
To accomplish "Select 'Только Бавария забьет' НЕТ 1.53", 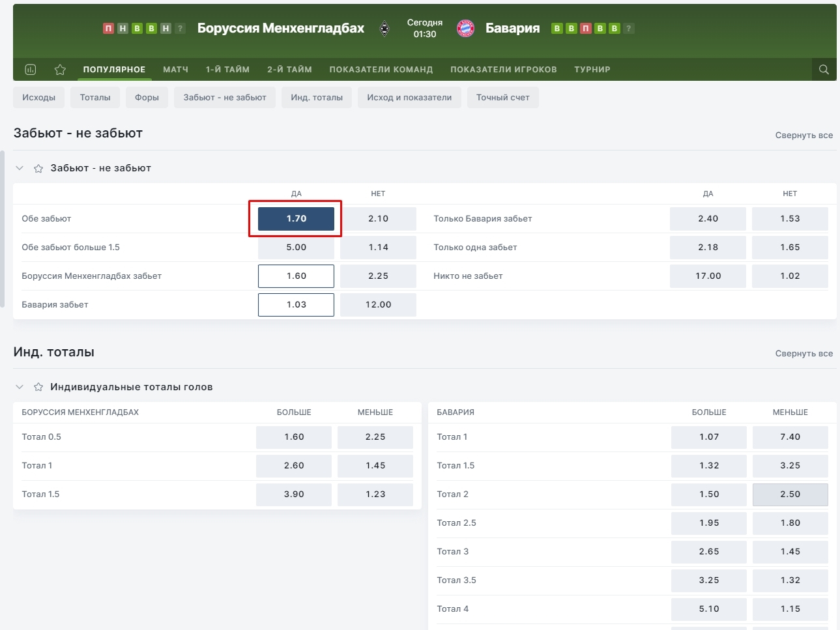I will coord(790,219).
